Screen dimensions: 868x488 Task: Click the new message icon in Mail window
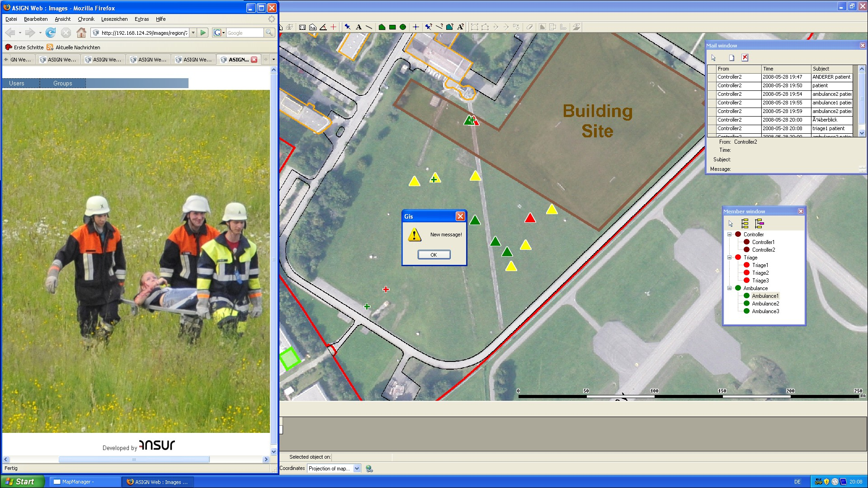point(731,58)
